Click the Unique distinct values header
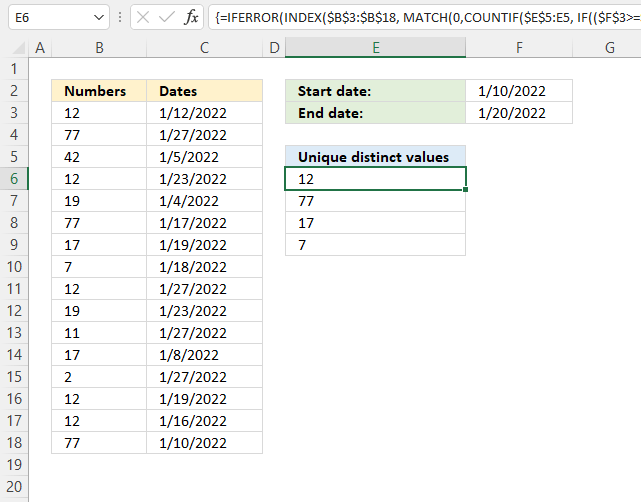Image resolution: width=641 pixels, height=502 pixels. click(375, 157)
